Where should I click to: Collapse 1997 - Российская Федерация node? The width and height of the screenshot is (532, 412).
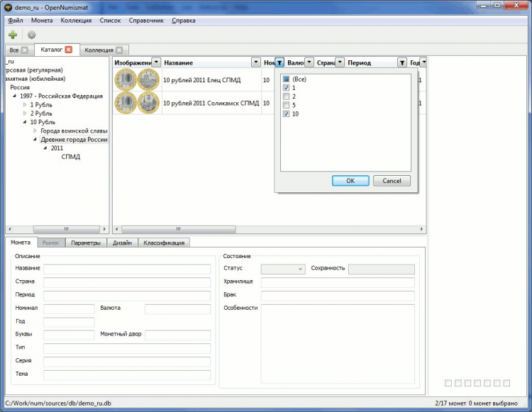[15, 96]
